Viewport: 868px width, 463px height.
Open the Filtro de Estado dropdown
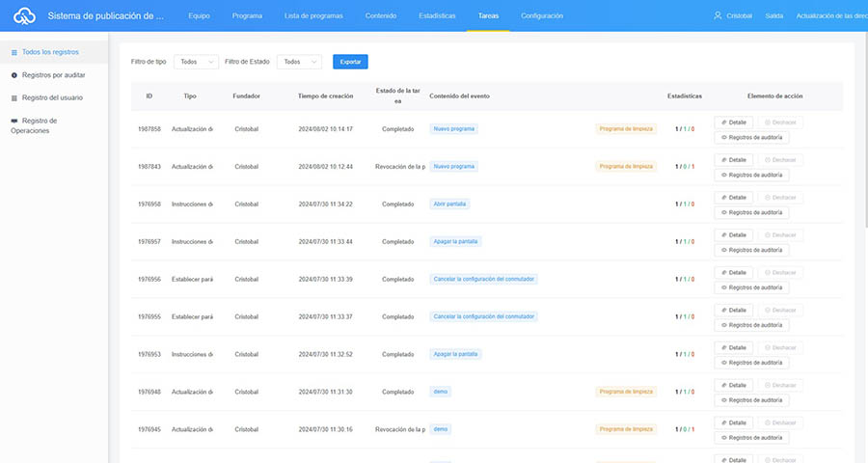[299, 62]
